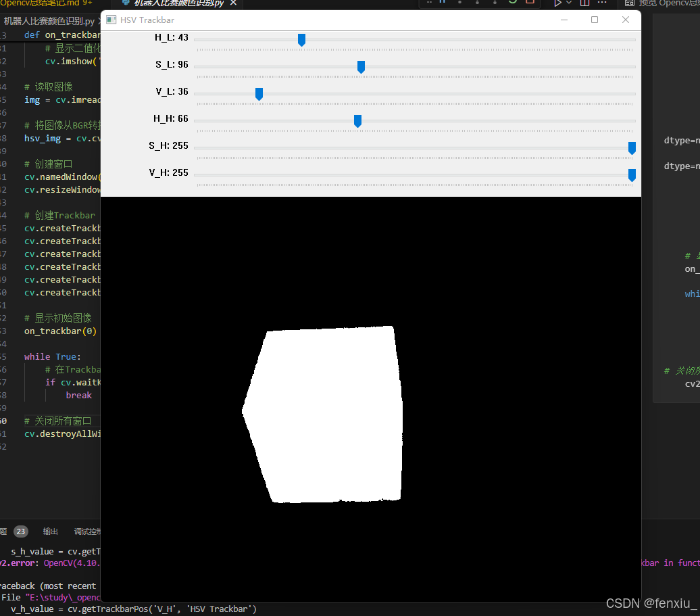Screen dimensions: 700x616
Task: Click the V_L slider thumb at 36
Action: 259,94
